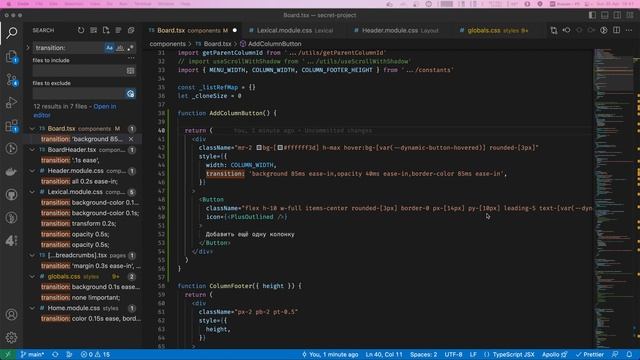Click notifications bell in status bar
This screenshot has height=360, width=640.
click(x=629, y=354)
